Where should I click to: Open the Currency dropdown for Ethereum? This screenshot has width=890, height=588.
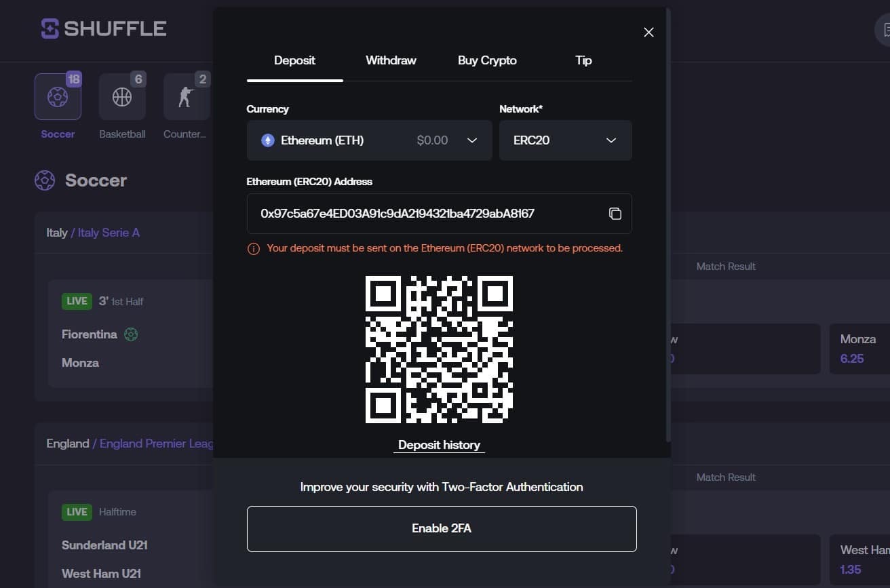[369, 140]
